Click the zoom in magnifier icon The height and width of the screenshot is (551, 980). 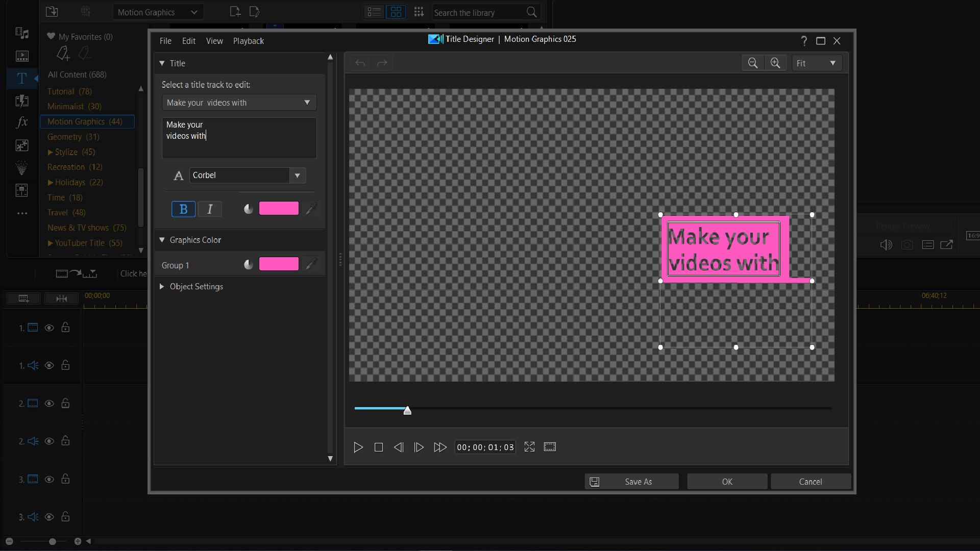tap(775, 63)
